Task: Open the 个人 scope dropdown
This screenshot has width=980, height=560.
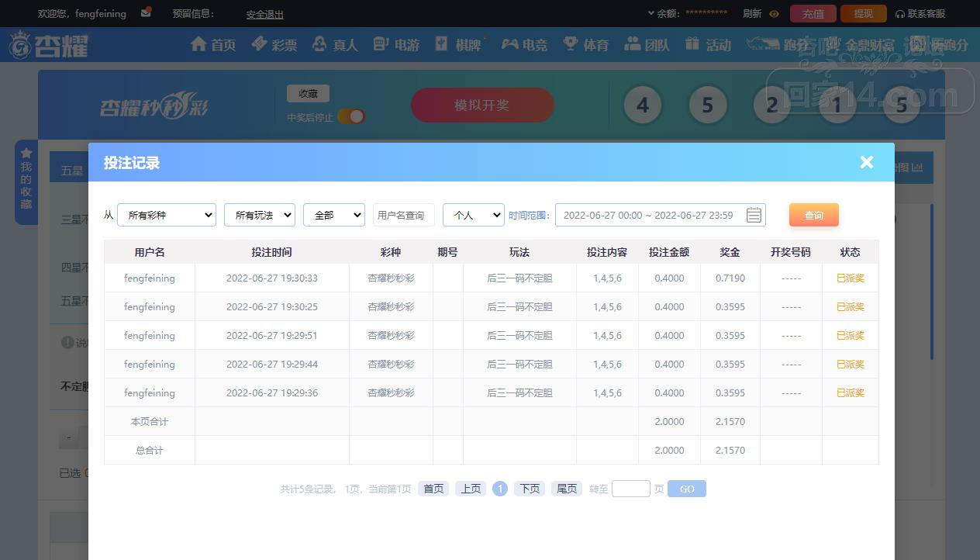Action: tap(473, 215)
